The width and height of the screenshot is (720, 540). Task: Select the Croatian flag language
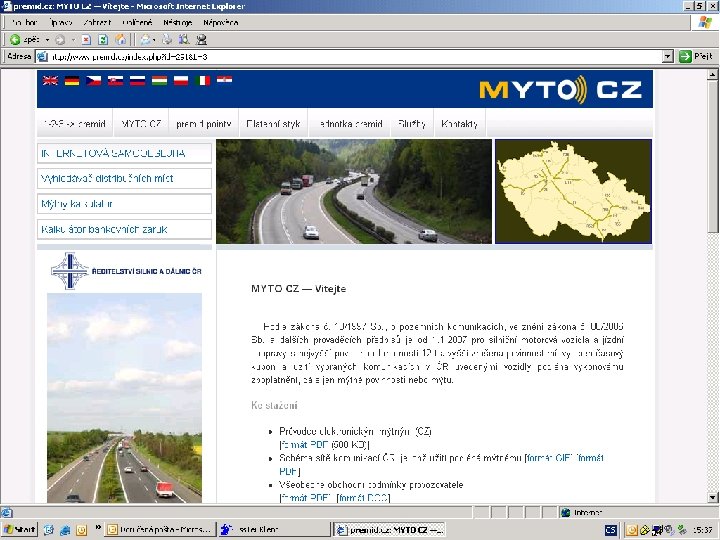pos(225,80)
